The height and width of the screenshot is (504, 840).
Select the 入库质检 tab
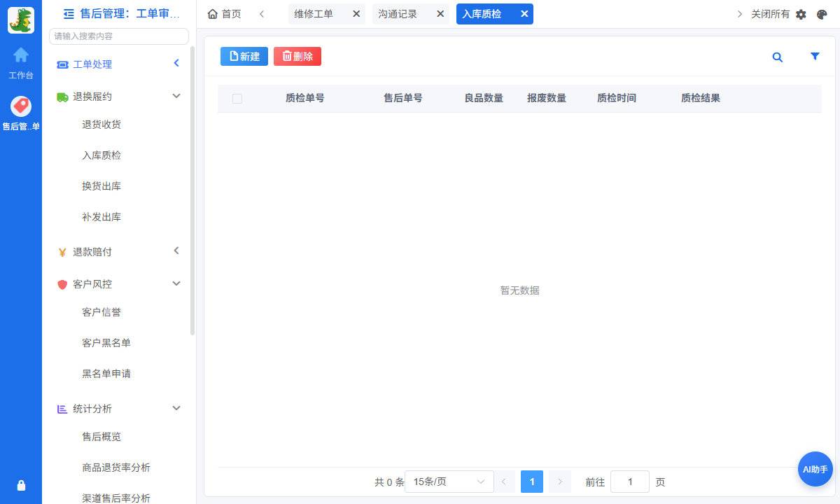482,14
